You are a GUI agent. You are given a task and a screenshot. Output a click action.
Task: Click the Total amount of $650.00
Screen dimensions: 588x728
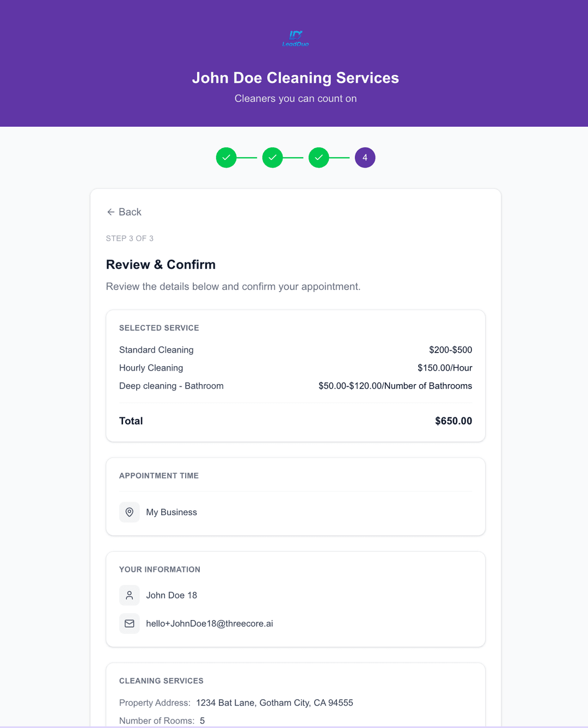[x=454, y=421]
